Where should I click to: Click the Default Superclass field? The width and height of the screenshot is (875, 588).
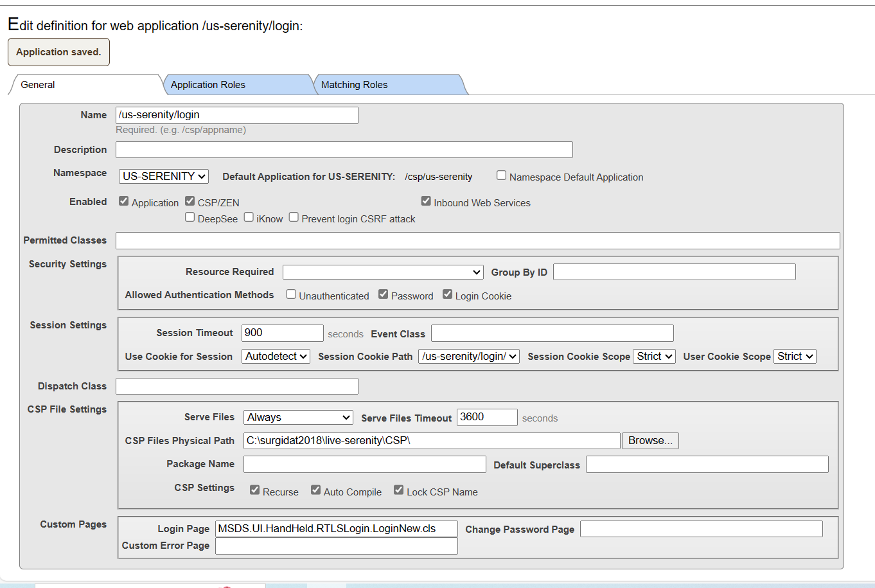click(707, 465)
